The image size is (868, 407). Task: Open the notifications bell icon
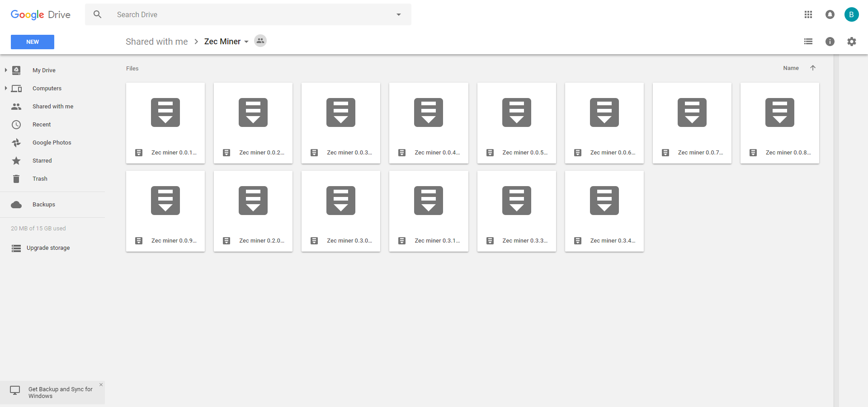[x=830, y=14]
